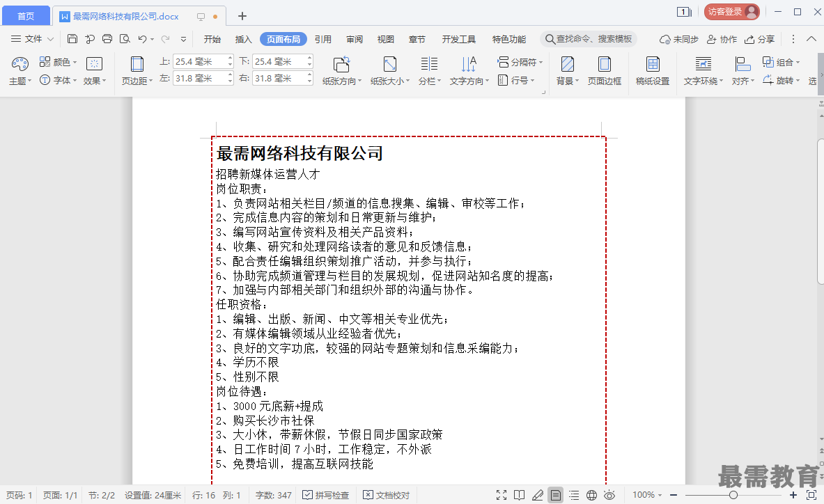Open the Review (审阅) ribbon tab
This screenshot has height=504, width=824.
coord(355,39)
